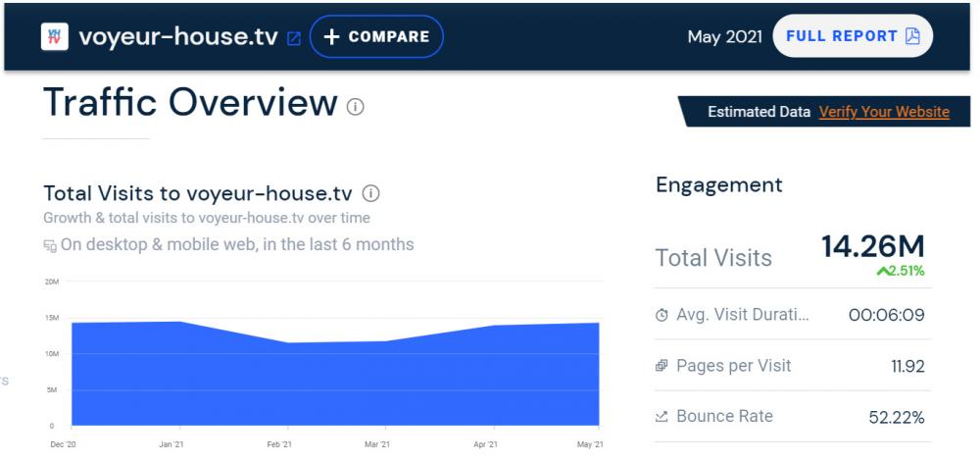Image resolution: width=980 pixels, height=463 pixels.
Task: Click the 14.26M total visits value
Action: pos(872,246)
